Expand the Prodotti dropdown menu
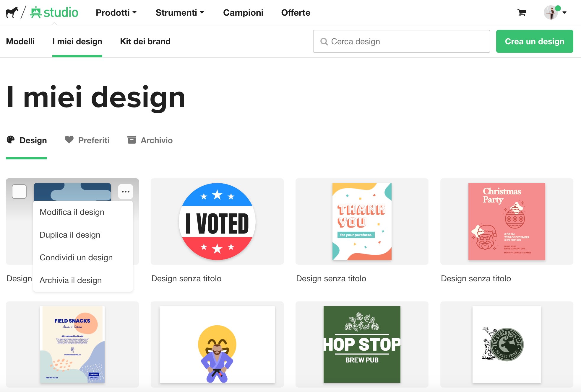The image size is (581, 392). point(116,12)
